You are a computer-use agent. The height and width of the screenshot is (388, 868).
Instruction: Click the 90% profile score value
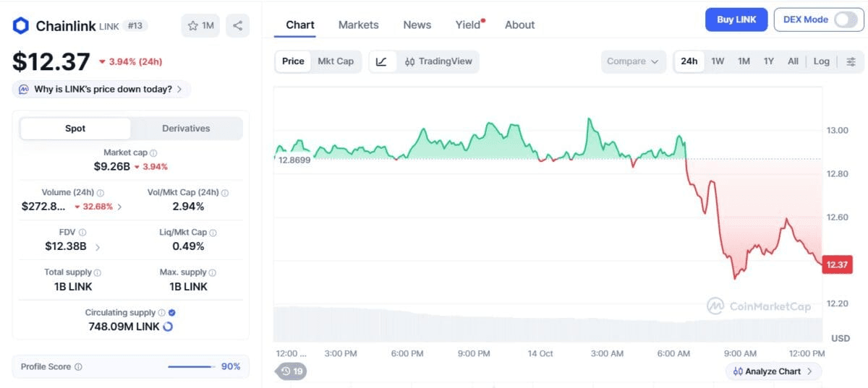tap(231, 367)
